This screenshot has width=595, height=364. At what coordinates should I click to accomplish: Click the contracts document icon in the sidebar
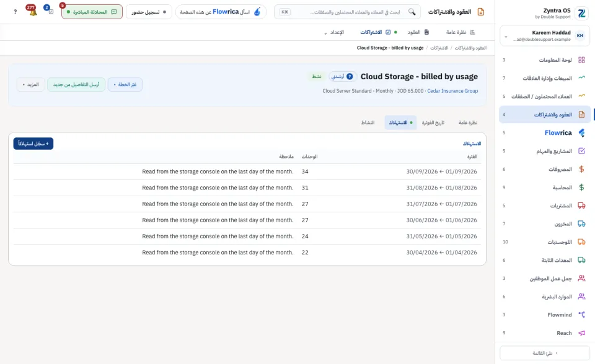[x=581, y=115]
